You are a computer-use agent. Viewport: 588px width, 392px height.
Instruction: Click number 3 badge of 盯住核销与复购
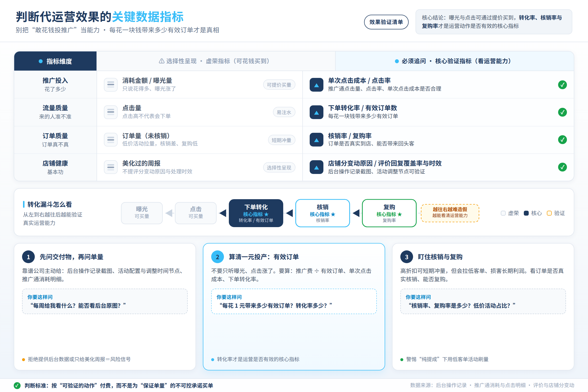pyautogui.click(x=407, y=257)
